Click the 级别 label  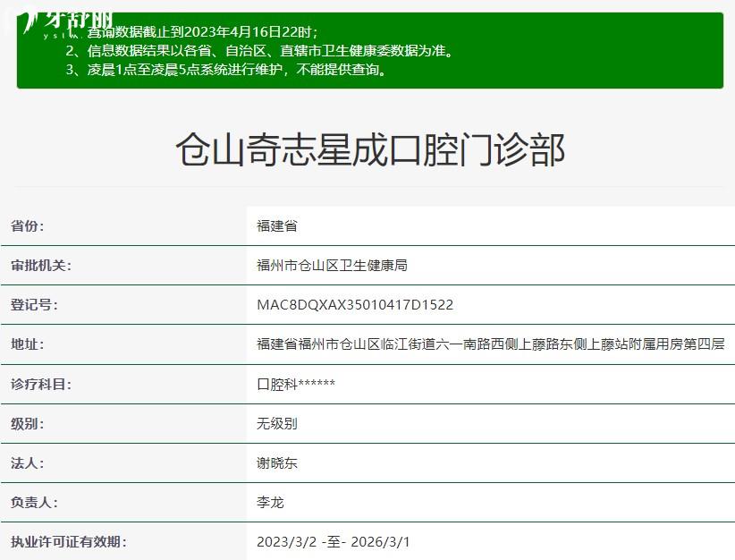[x=27, y=423]
